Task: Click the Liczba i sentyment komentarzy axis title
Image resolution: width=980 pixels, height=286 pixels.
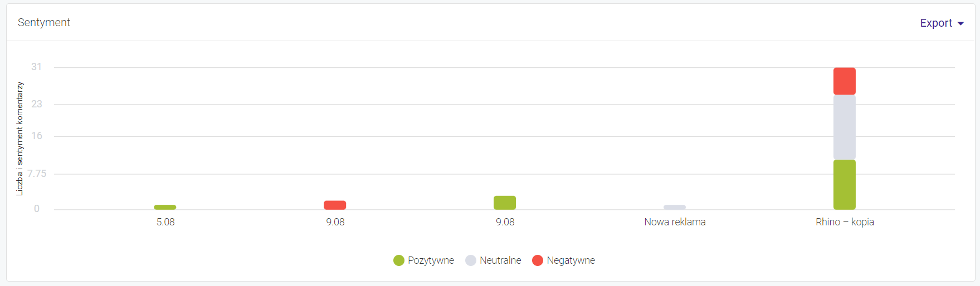Action: tap(20, 139)
